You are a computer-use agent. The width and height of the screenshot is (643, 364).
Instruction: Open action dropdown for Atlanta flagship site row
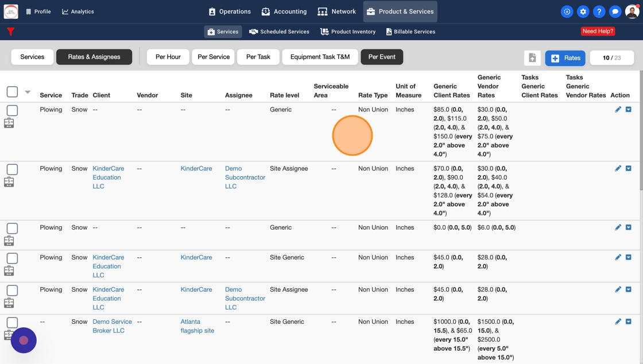click(629, 322)
